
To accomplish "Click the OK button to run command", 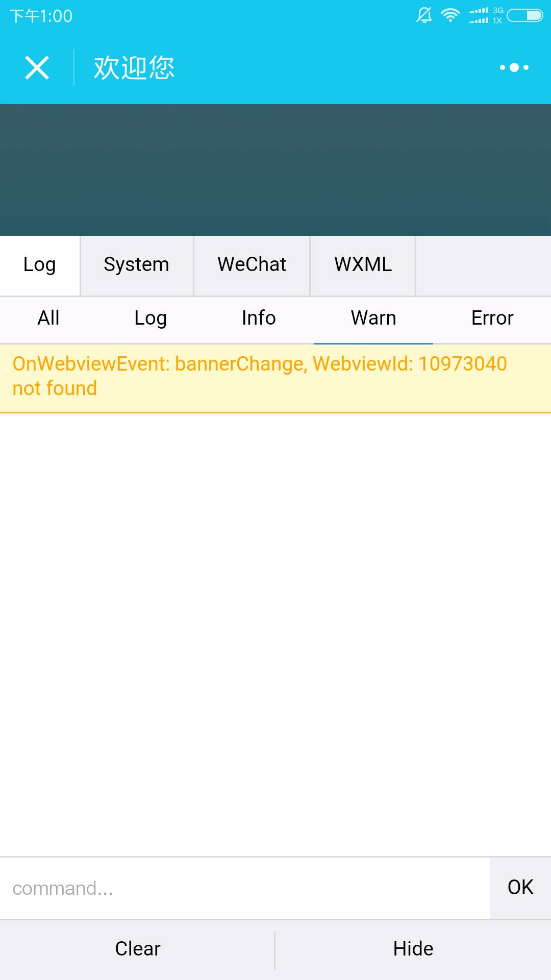I will [520, 888].
